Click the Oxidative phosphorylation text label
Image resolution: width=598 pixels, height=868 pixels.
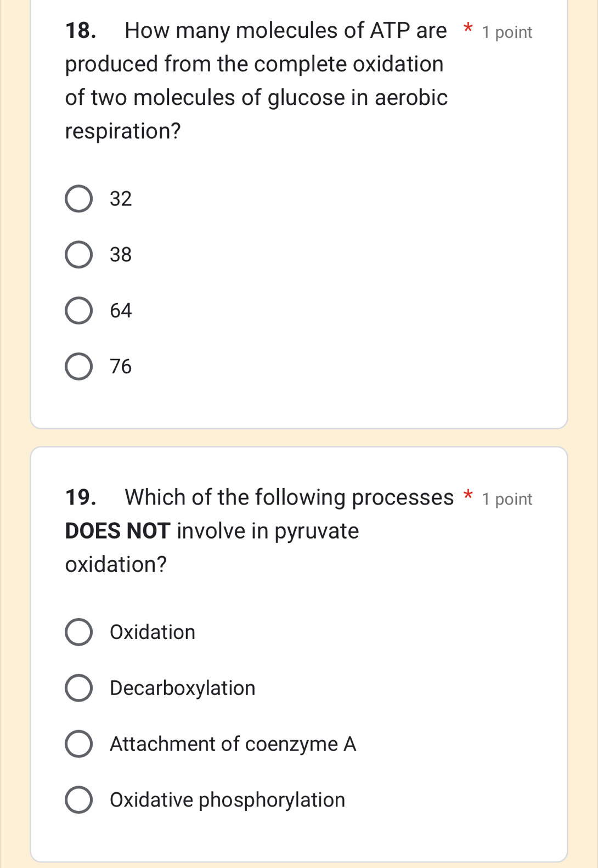[x=227, y=800]
